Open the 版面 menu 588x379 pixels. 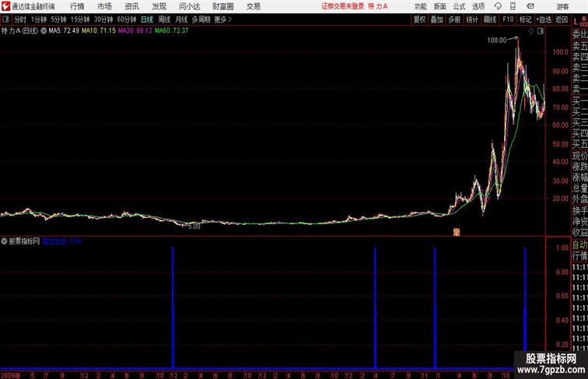[x=440, y=6]
